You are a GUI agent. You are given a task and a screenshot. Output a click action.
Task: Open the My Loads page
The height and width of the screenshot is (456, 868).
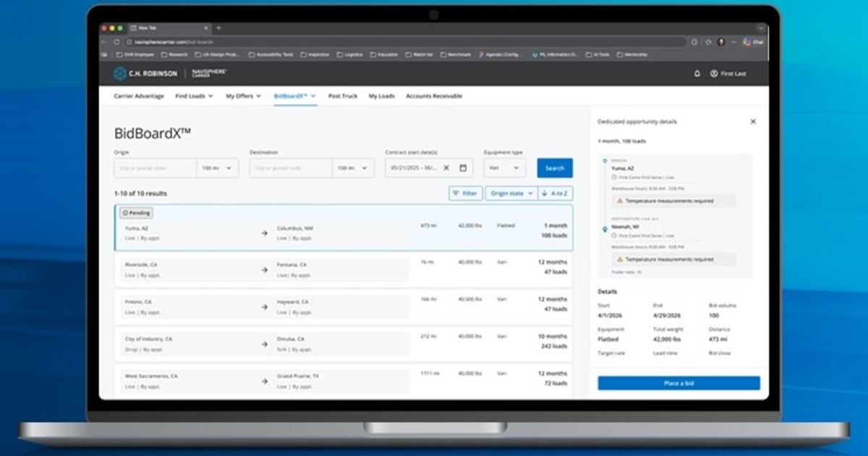(382, 96)
